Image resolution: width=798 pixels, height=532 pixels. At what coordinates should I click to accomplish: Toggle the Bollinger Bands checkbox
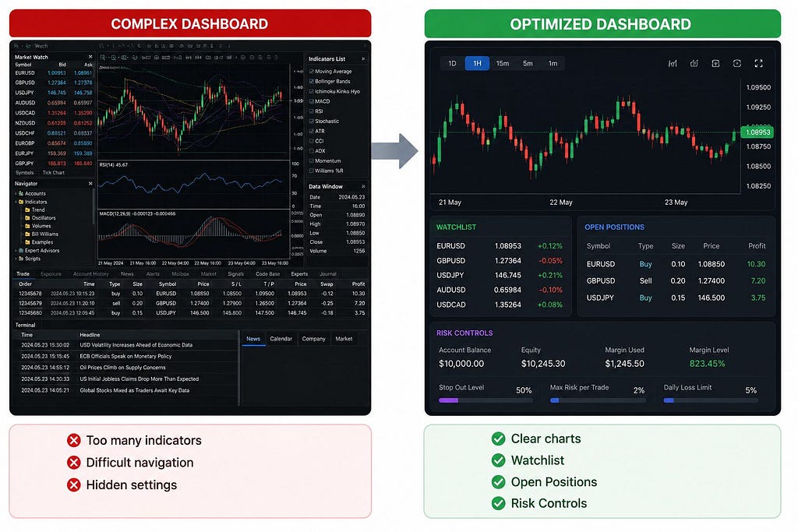(312, 81)
